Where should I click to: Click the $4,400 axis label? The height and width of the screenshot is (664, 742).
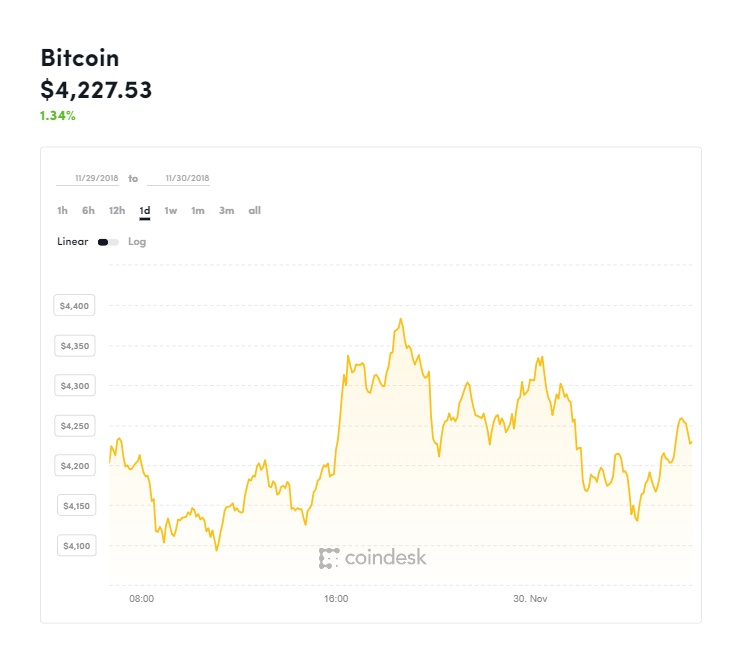[74, 305]
